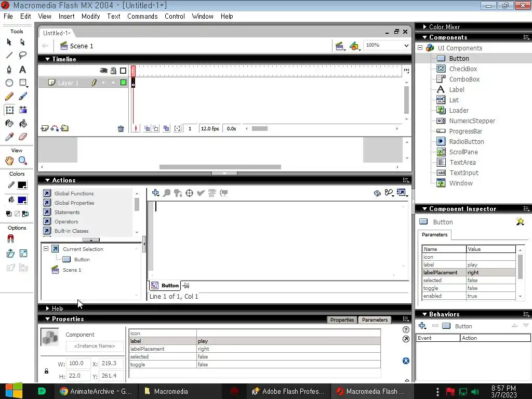The image size is (532, 399).
Task: Toggle the script pin icon beside Button tab
Action: [x=186, y=286]
